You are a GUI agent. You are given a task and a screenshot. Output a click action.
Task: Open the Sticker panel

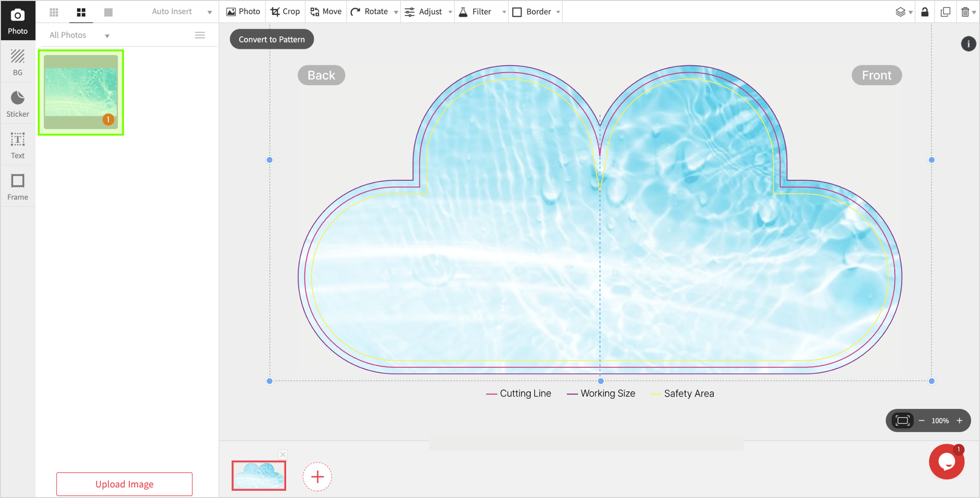(x=17, y=104)
